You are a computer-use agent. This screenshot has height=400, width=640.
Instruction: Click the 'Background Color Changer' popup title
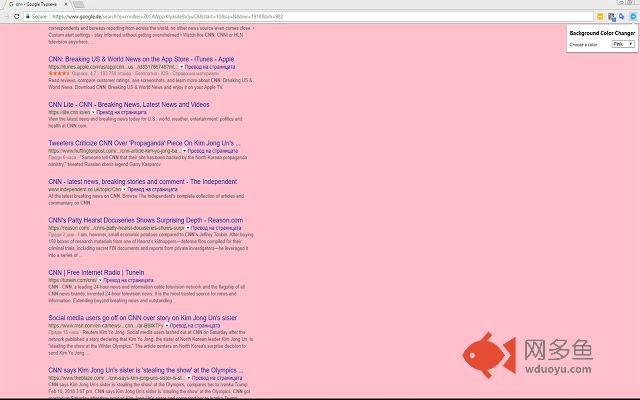tap(602, 33)
